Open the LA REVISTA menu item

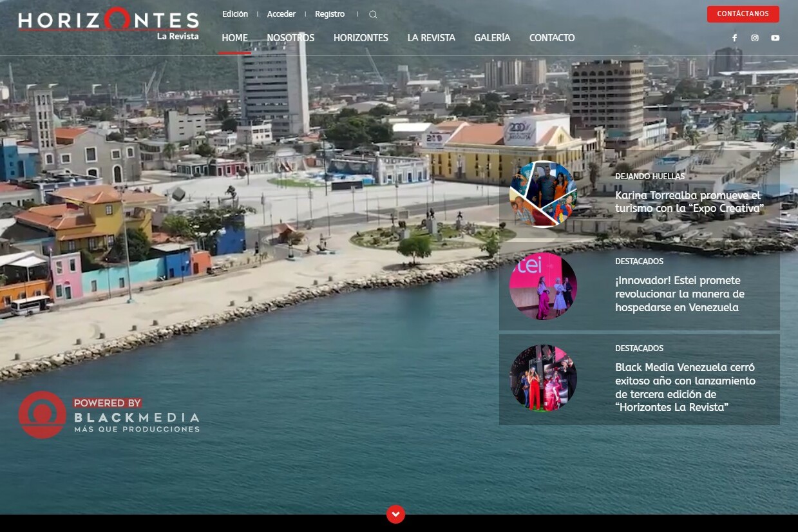(431, 38)
